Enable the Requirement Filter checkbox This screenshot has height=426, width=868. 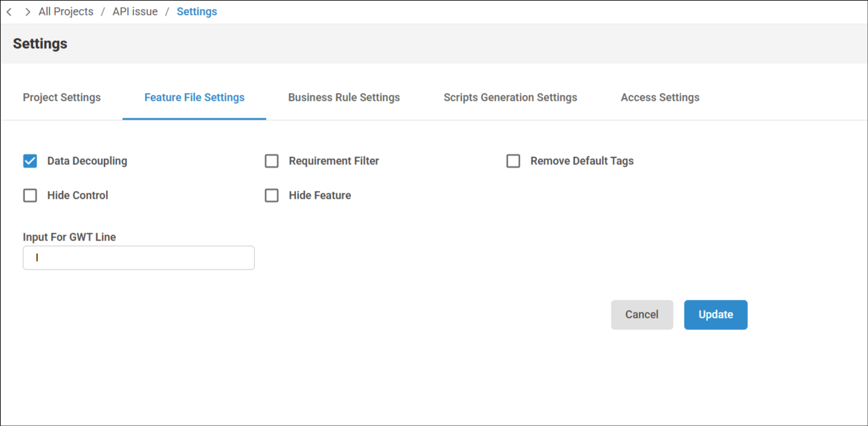click(x=272, y=161)
